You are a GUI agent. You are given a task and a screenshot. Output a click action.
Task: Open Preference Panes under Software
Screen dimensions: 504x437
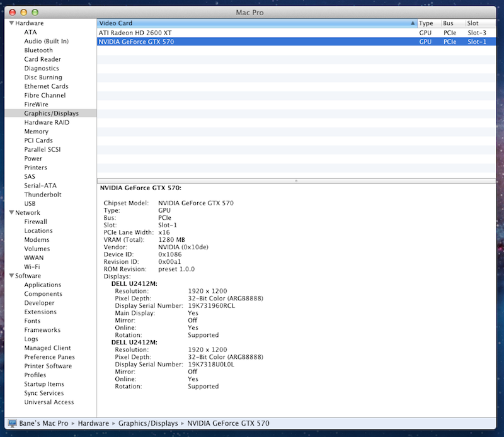pos(49,356)
